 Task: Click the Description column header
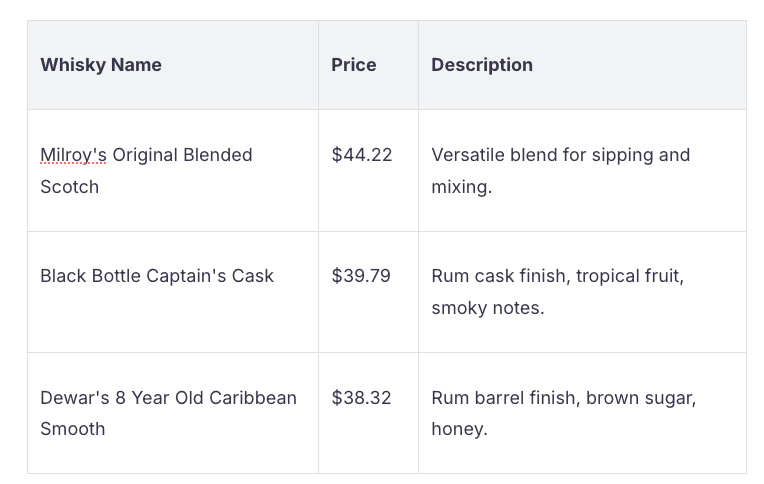[x=482, y=65]
